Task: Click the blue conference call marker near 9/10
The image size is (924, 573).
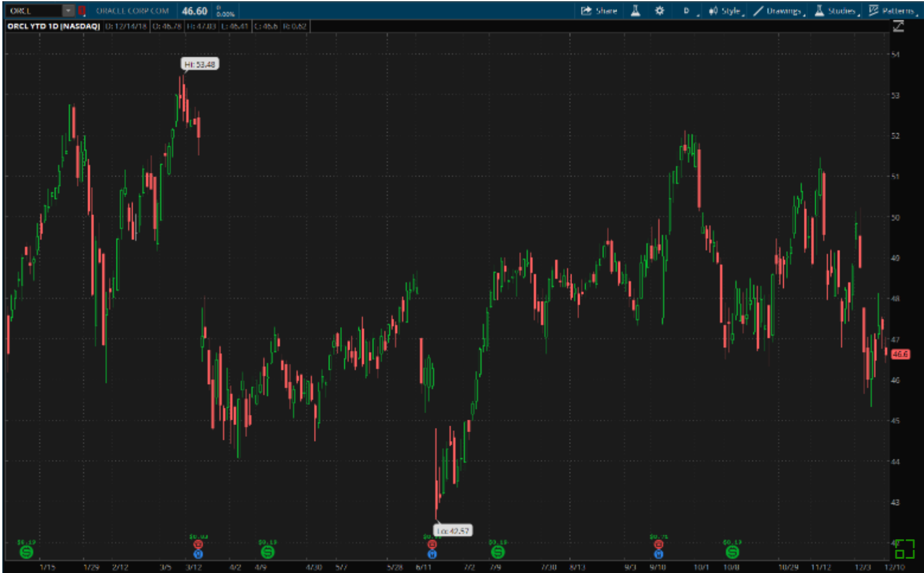Action: coord(658,554)
